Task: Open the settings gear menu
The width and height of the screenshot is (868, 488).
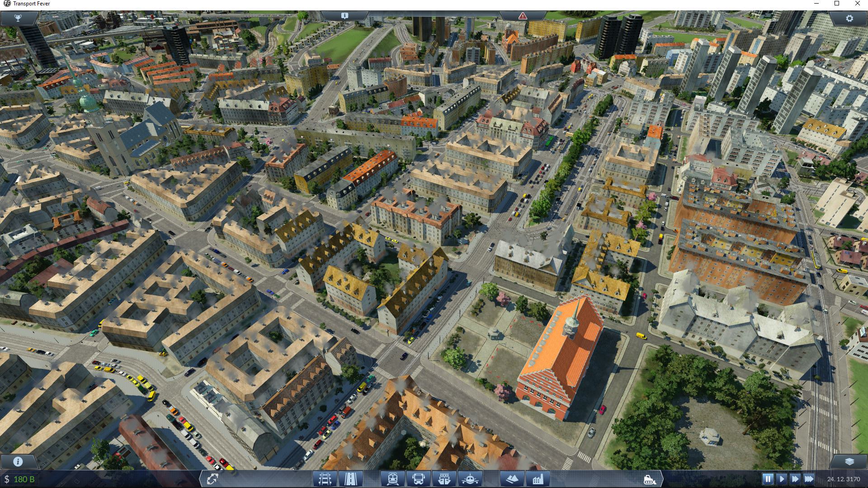Action: pos(849,18)
